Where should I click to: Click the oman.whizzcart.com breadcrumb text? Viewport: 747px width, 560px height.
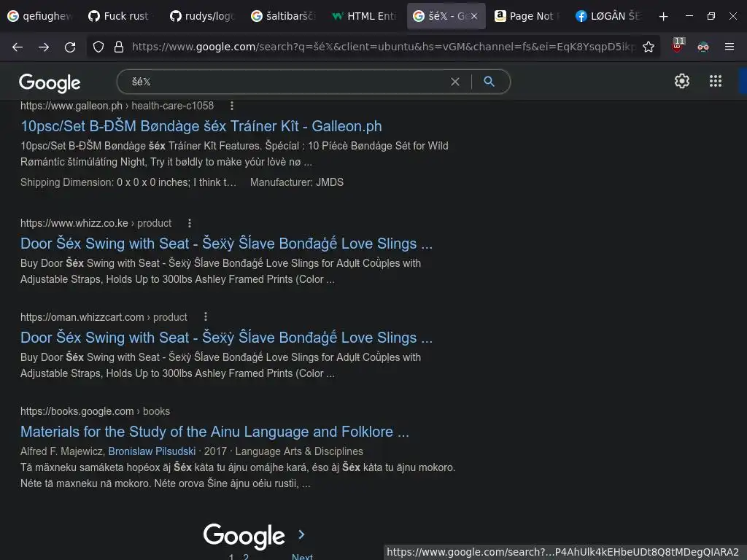click(x=104, y=317)
